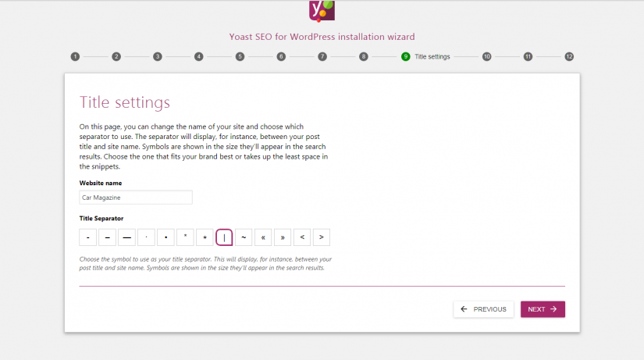Select the right double angle quote separator
The width and height of the screenshot is (644, 360).
pos(283,237)
